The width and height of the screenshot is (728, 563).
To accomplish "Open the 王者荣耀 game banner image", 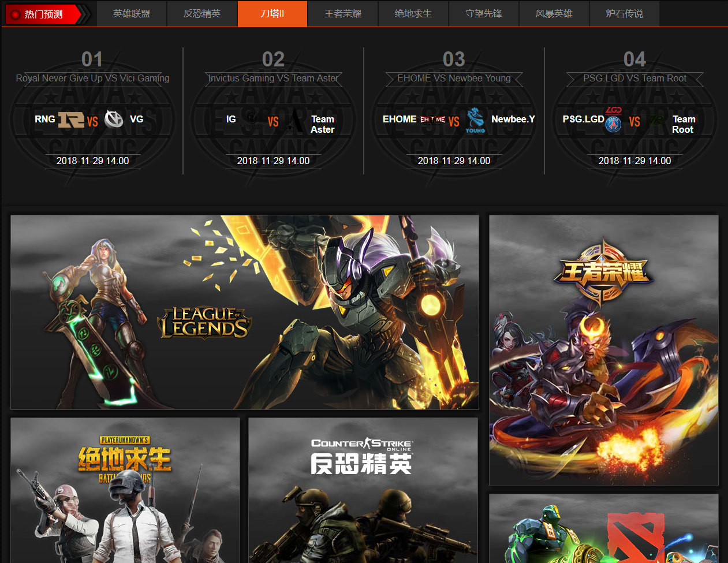I will [x=604, y=351].
